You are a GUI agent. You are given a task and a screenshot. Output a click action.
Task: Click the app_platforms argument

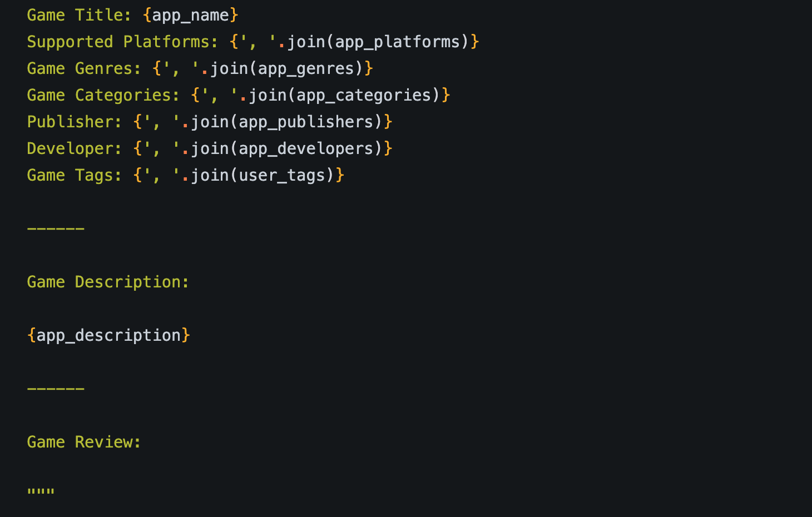point(397,42)
